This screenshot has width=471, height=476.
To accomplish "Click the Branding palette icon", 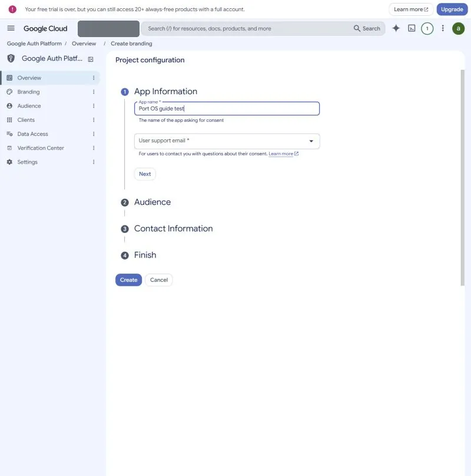I will click(9, 92).
